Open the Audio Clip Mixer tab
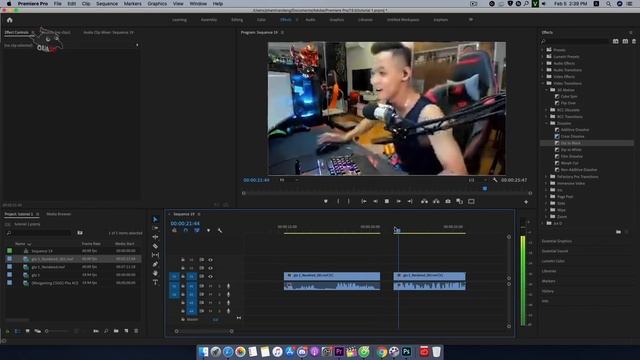640x360 pixels. pos(108,32)
